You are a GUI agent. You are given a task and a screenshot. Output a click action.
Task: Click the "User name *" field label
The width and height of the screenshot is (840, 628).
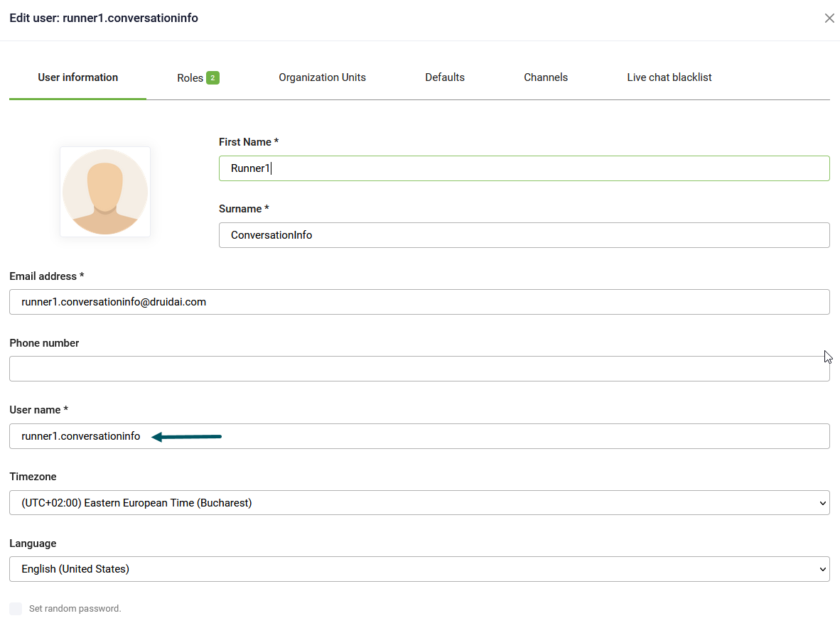pos(38,410)
